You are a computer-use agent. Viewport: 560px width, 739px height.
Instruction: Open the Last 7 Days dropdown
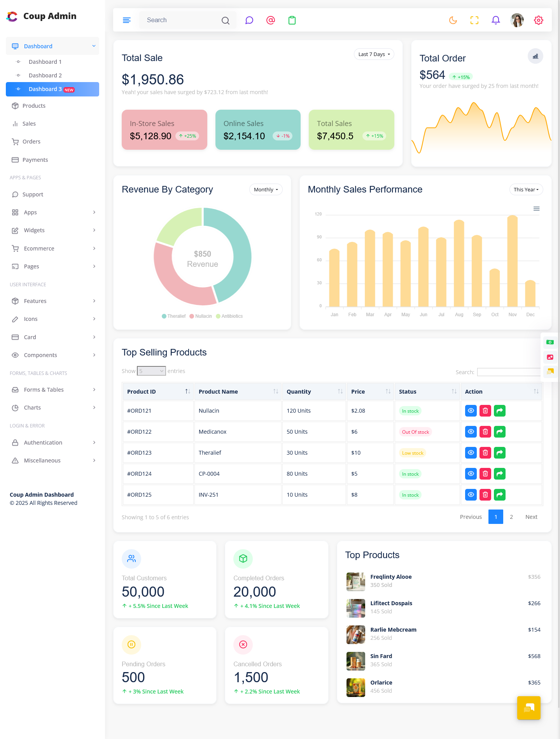(374, 54)
